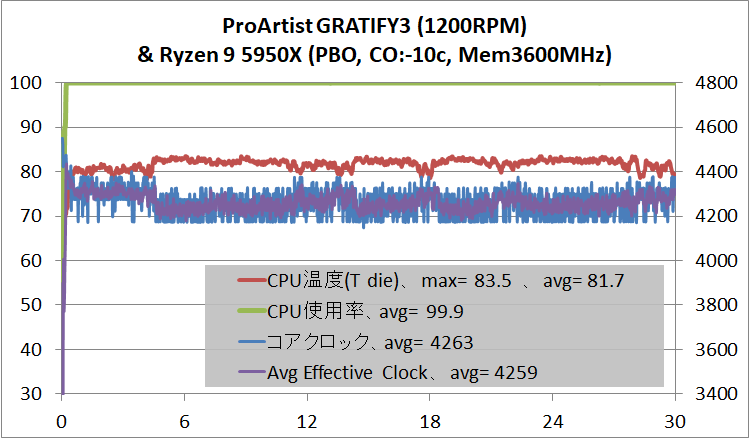The height and width of the screenshot is (438, 749).
Task: Click the purple effective clock legend line marker
Action: tap(251, 372)
